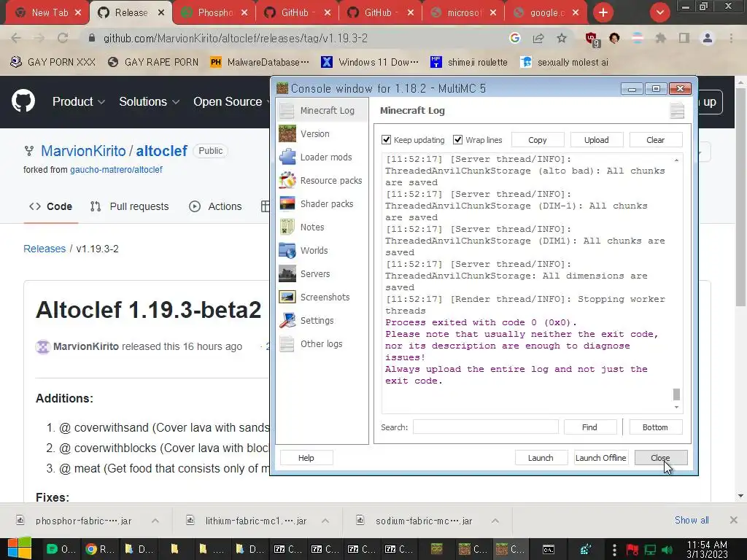Open Chrome profile avatar icon
The width and height of the screenshot is (747, 560).
click(708, 38)
